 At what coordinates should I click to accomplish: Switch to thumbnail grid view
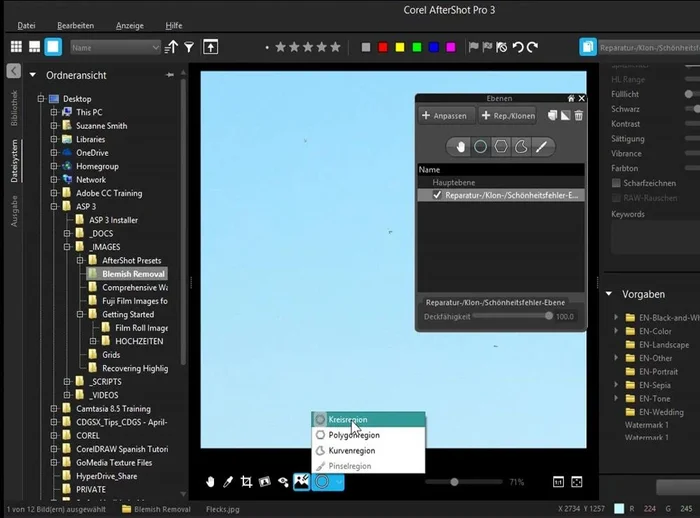16,47
